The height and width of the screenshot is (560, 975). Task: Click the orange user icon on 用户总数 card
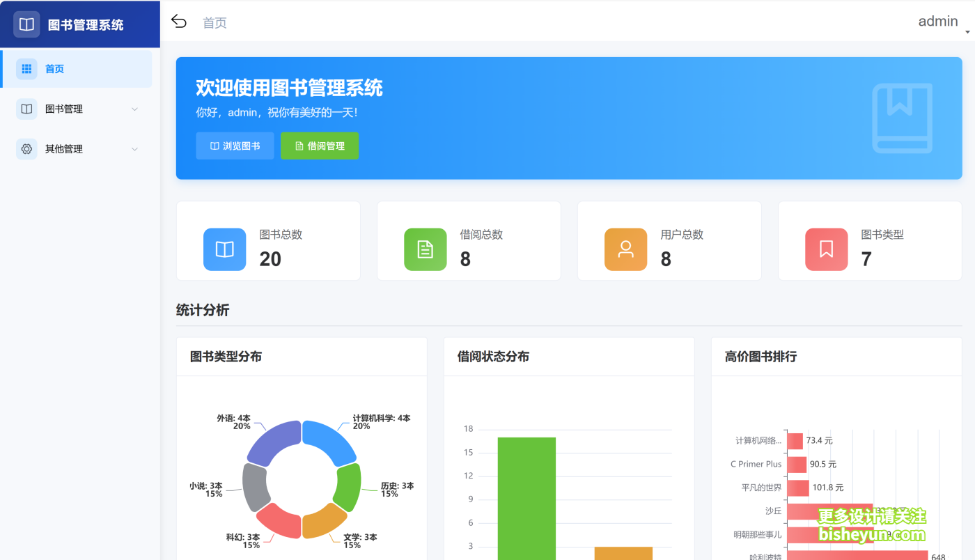[x=625, y=249]
